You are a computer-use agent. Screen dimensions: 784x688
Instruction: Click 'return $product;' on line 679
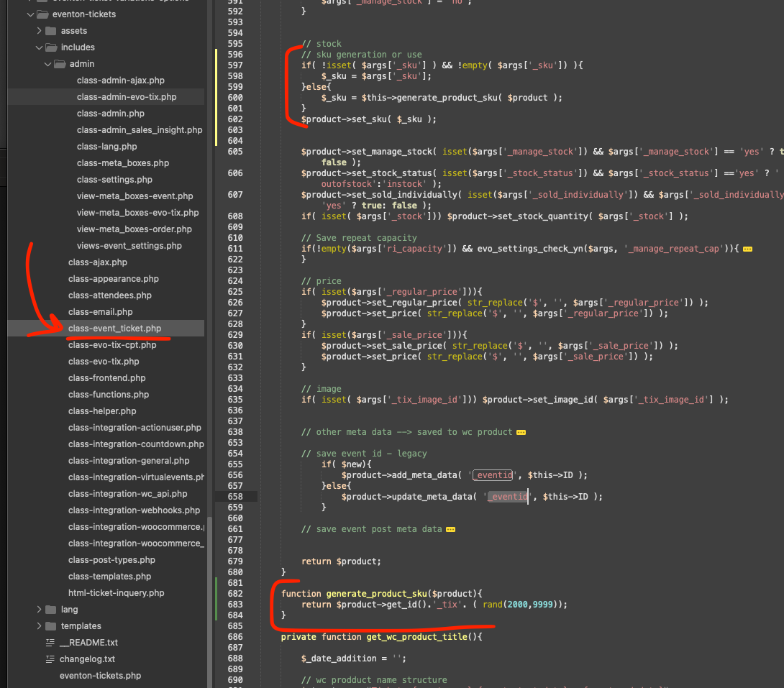pos(341,561)
